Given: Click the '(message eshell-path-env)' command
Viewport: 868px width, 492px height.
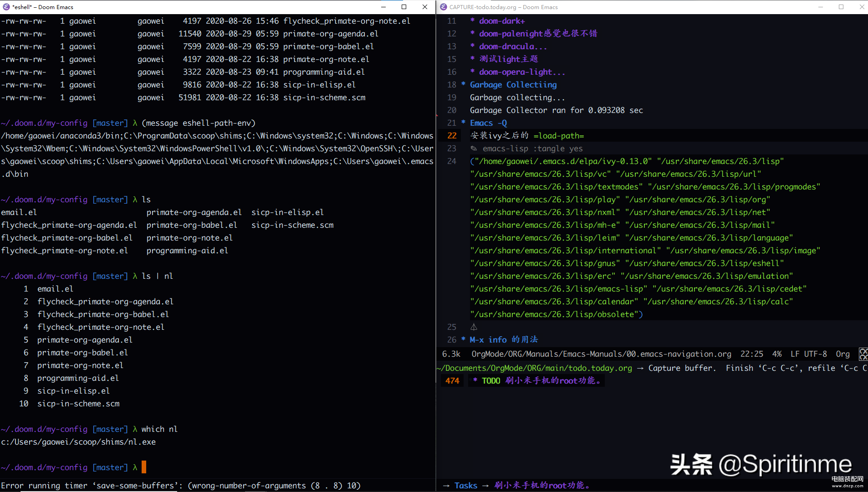Looking at the screenshot, I should pyautogui.click(x=199, y=123).
